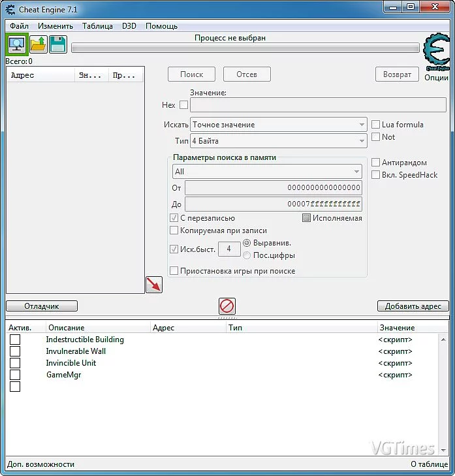Enable the Антирандом checkbox
The width and height of the screenshot is (455, 476).
tap(376, 163)
